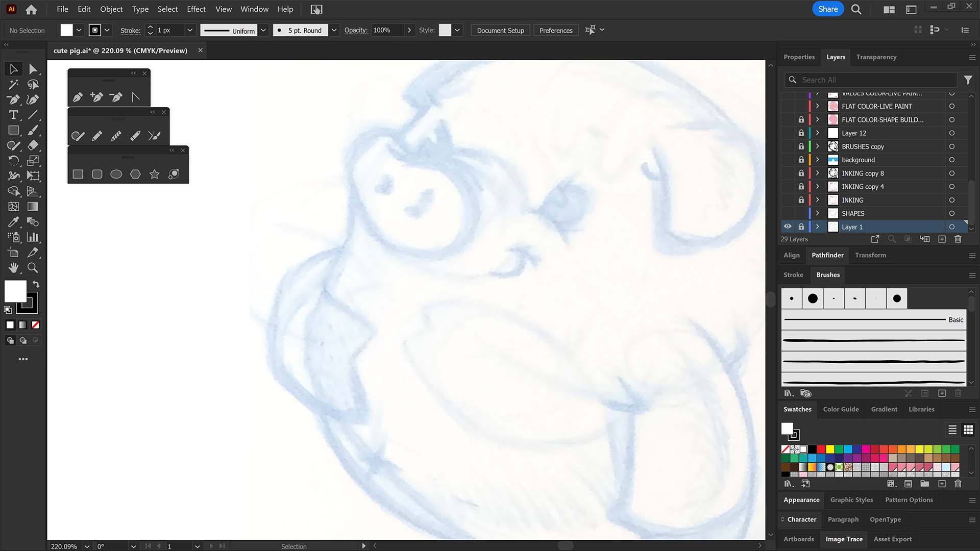Select the Magic Wand tool
The height and width of the screenshot is (551, 980).
point(14,84)
